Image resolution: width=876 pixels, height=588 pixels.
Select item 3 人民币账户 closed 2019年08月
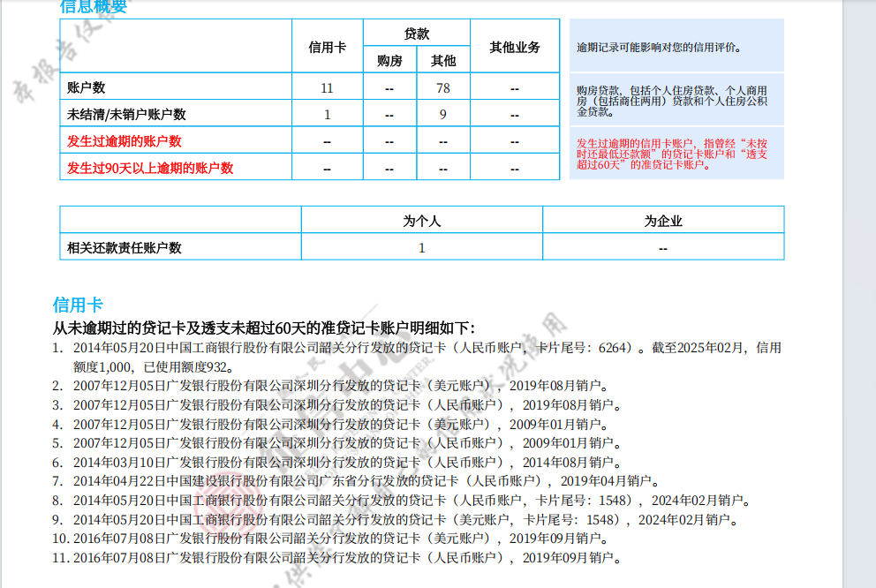pos(336,405)
